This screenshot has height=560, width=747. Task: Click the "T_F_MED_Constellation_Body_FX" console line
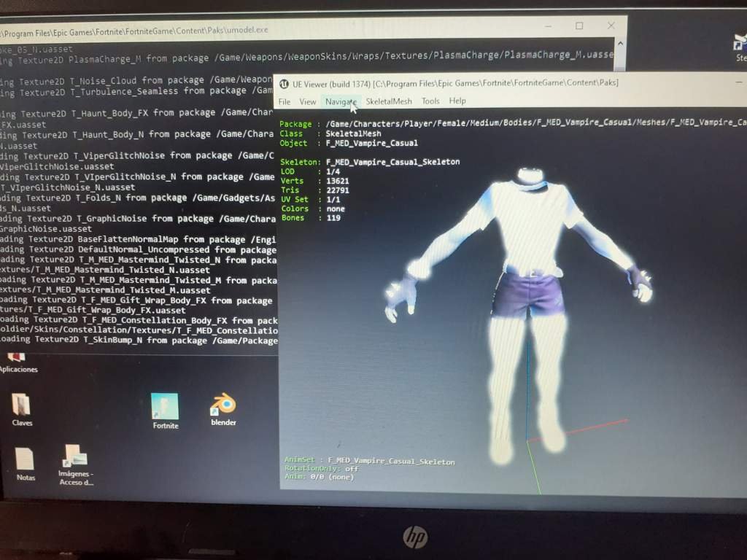(x=139, y=320)
